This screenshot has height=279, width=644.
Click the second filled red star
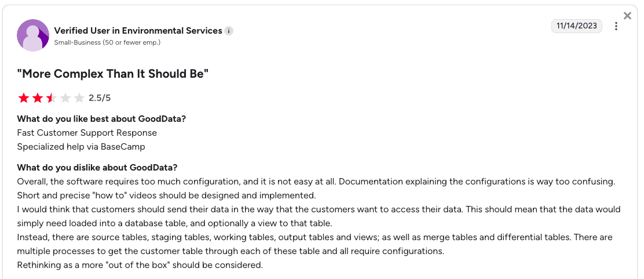(38, 98)
